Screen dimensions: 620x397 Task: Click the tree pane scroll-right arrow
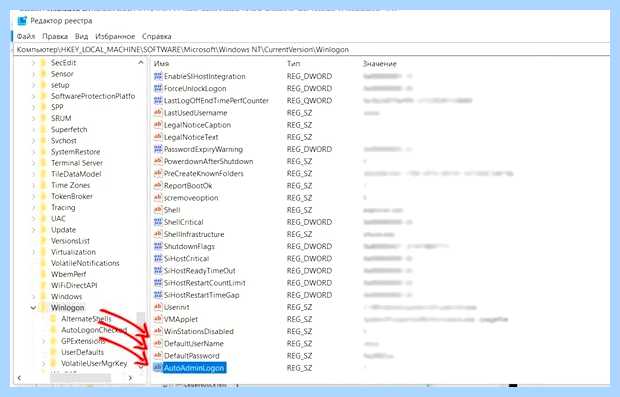131,378
